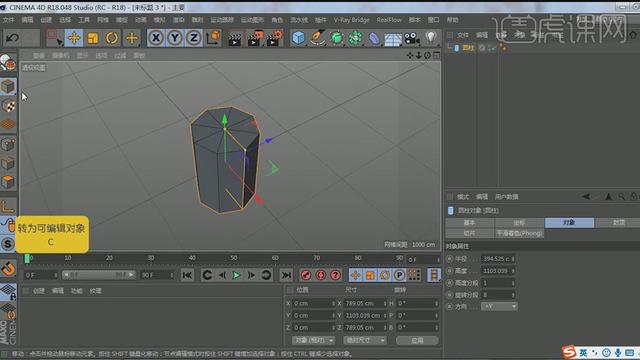Switch the coordinate system icon
The height and width of the screenshot is (360, 640).
click(213, 38)
